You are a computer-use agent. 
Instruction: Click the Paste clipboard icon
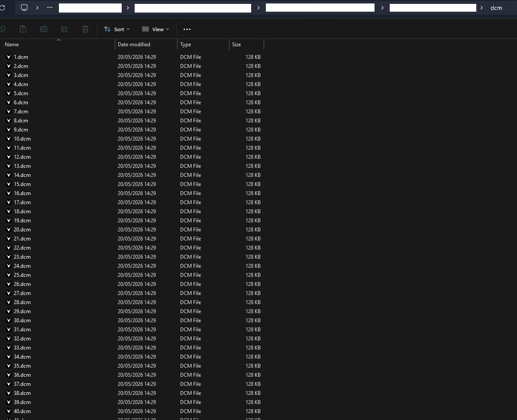[23, 29]
